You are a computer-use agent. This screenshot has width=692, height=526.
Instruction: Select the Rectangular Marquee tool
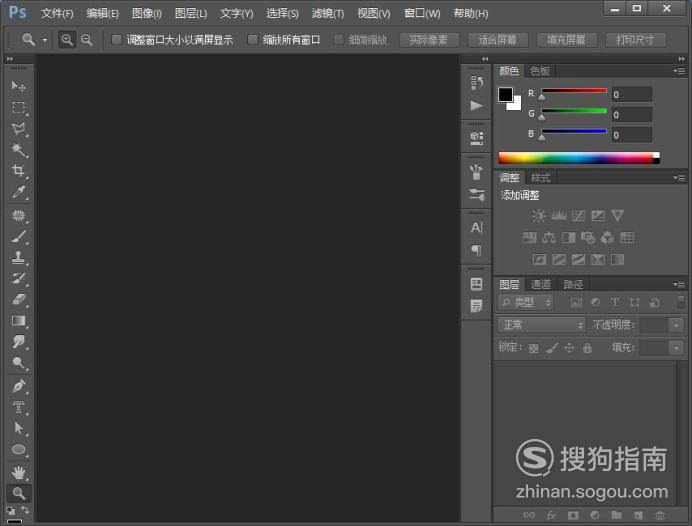click(x=18, y=108)
